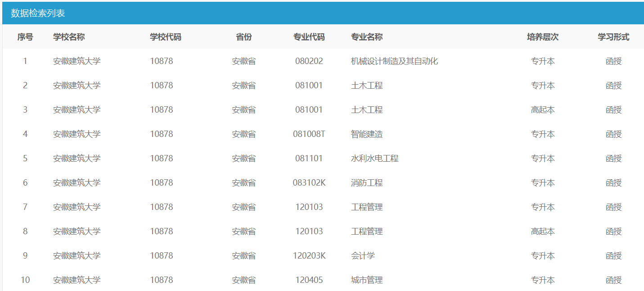The image size is (644, 291).
Task: Click major code 081101
Action: coord(309,158)
